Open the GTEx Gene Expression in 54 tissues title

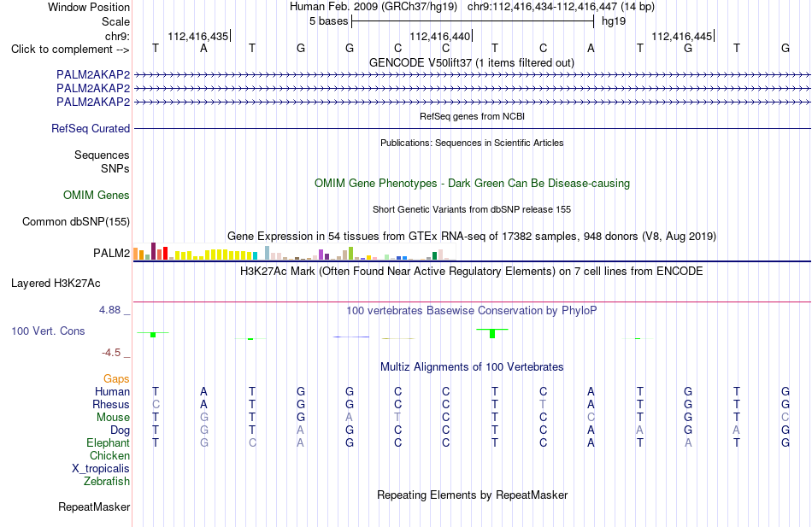coord(472,236)
